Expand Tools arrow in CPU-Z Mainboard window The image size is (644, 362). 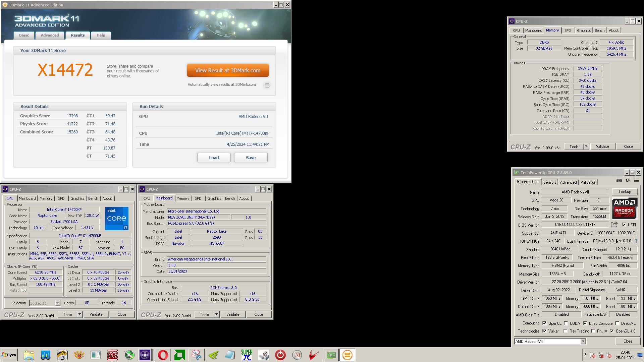tap(216, 314)
